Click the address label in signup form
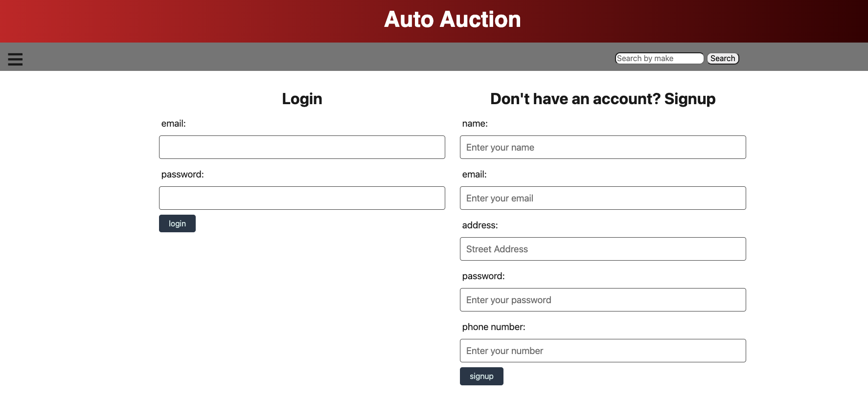868x400 pixels. [x=480, y=225]
